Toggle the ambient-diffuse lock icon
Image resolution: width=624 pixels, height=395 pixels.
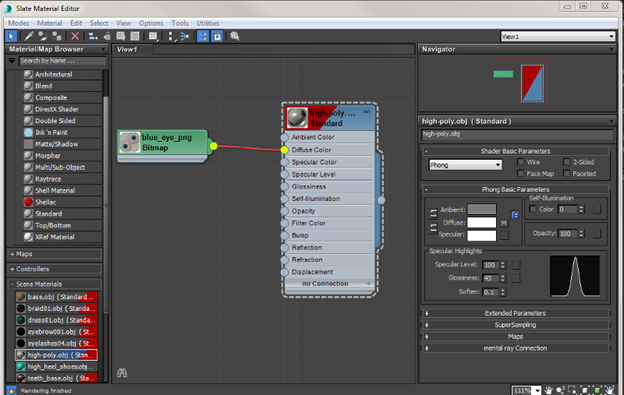point(433,214)
